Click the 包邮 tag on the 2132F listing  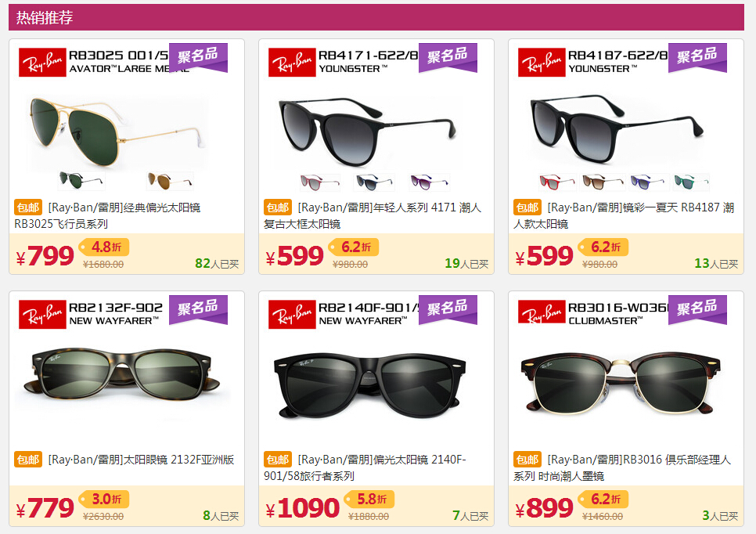click(x=28, y=460)
